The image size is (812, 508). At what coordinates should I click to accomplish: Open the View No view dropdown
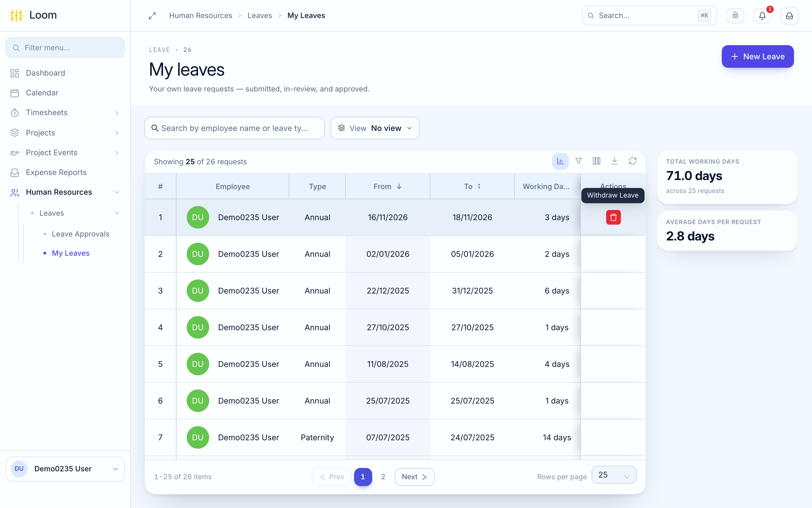pos(375,128)
